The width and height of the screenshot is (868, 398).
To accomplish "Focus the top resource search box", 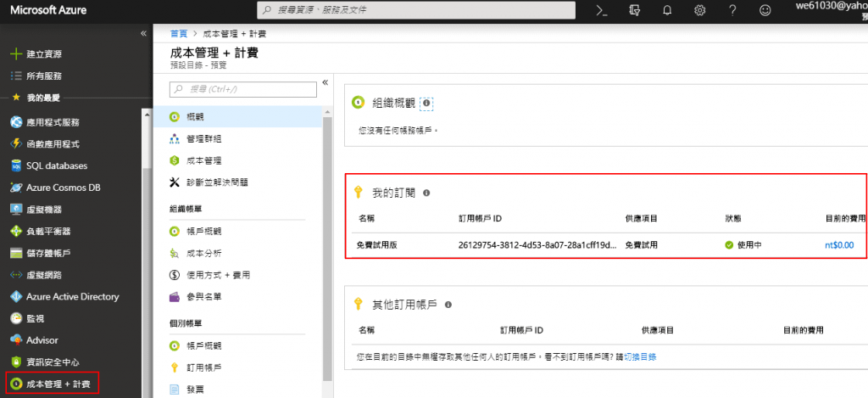I will click(415, 10).
